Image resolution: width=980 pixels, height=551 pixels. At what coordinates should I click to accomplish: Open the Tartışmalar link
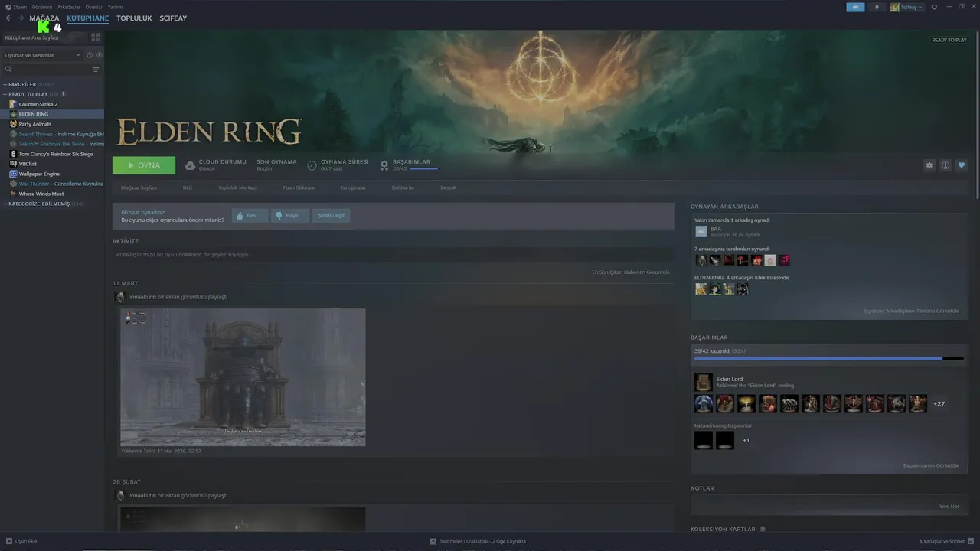(x=353, y=187)
